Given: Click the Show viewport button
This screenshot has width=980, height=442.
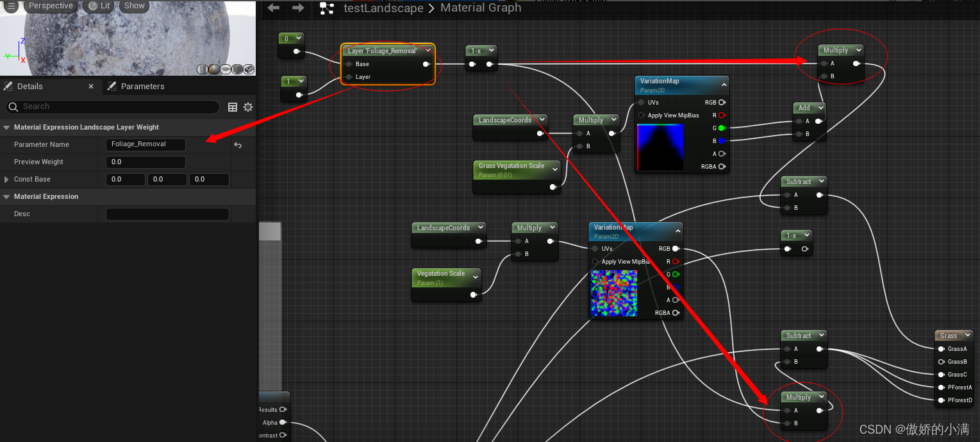Looking at the screenshot, I should click(x=134, y=6).
